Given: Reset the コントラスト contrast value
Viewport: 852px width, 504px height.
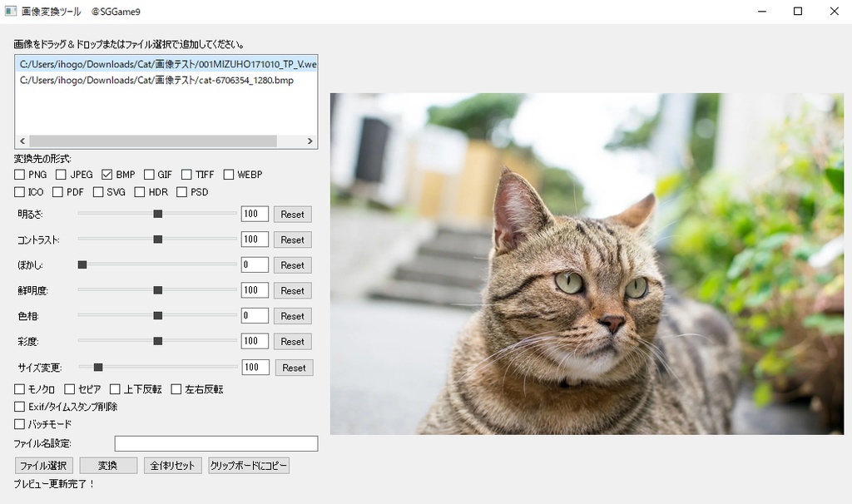Looking at the screenshot, I should tap(292, 240).
